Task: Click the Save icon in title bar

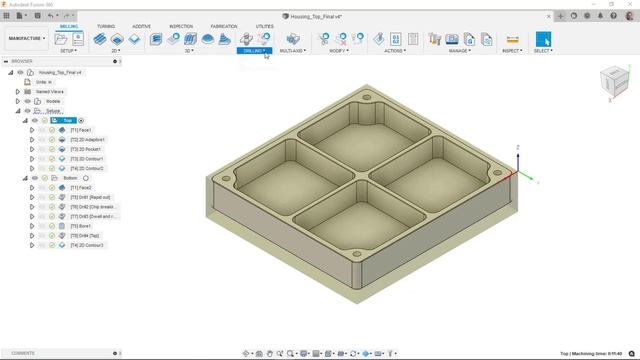Action: tap(38, 16)
